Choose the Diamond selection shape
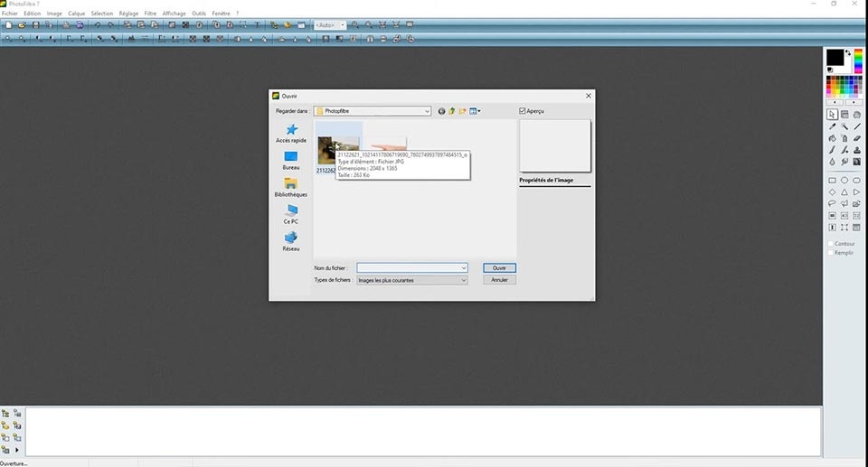 point(832,192)
